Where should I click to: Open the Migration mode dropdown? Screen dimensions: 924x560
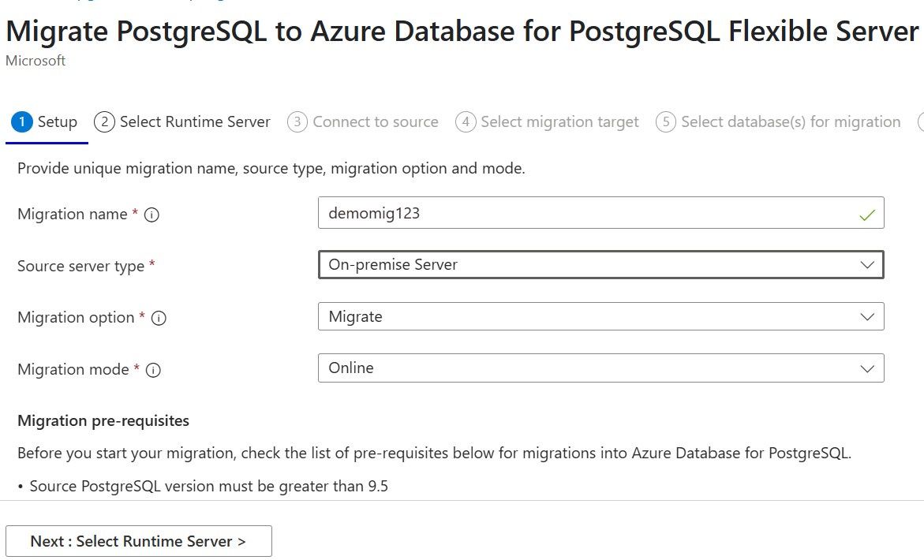click(600, 368)
